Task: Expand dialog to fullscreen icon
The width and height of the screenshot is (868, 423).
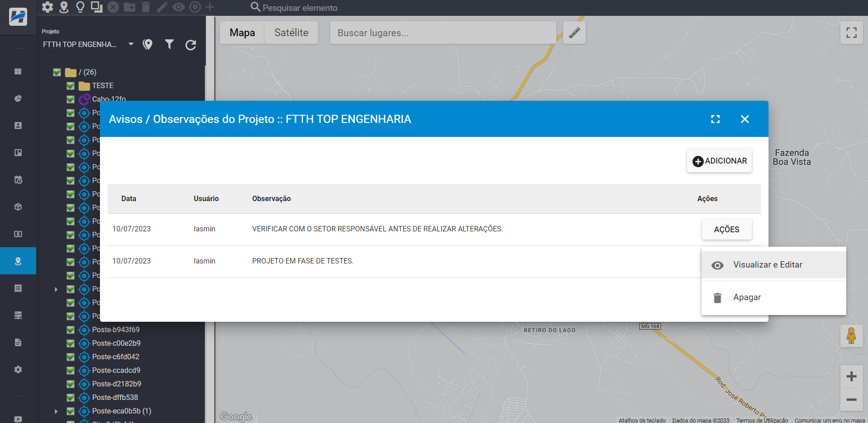Action: [715, 119]
